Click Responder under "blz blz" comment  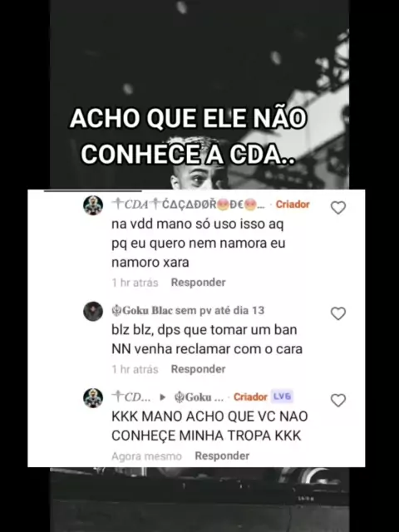[x=198, y=369]
